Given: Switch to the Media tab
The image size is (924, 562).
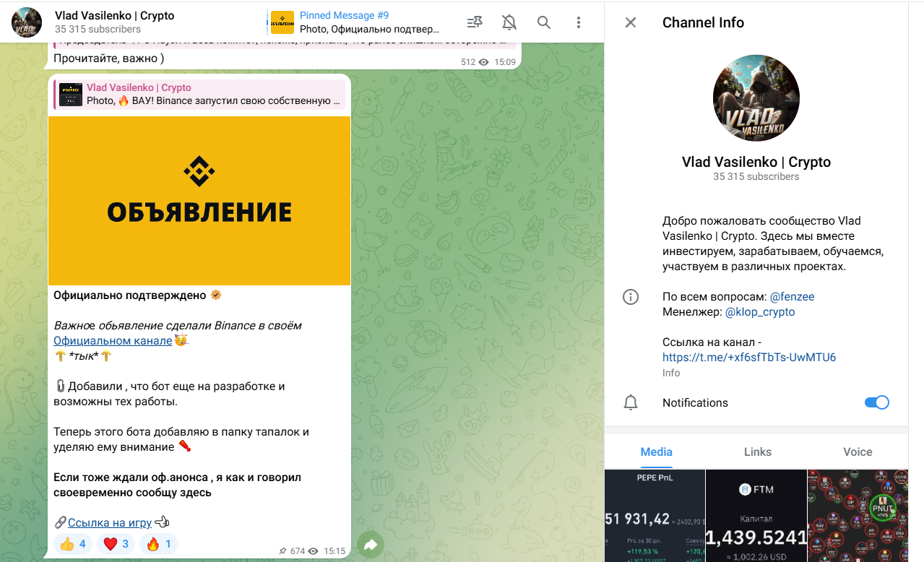Looking at the screenshot, I should tap(656, 451).
